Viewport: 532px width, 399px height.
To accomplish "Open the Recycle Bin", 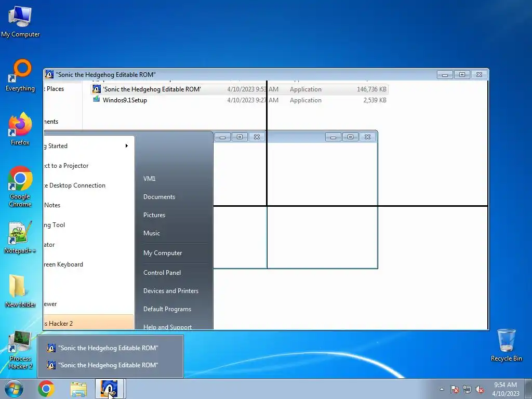I will pos(506,345).
